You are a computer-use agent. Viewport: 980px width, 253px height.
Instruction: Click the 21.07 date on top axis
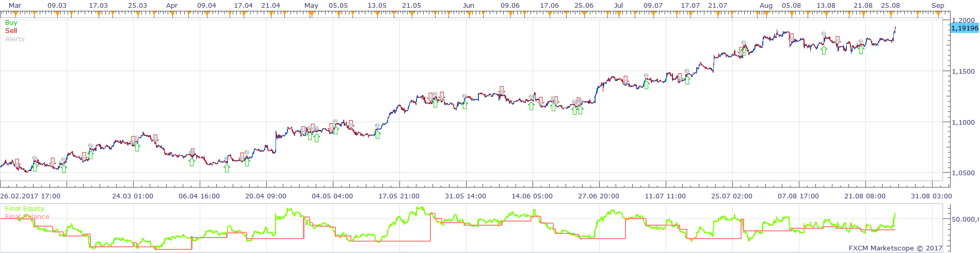717,5
